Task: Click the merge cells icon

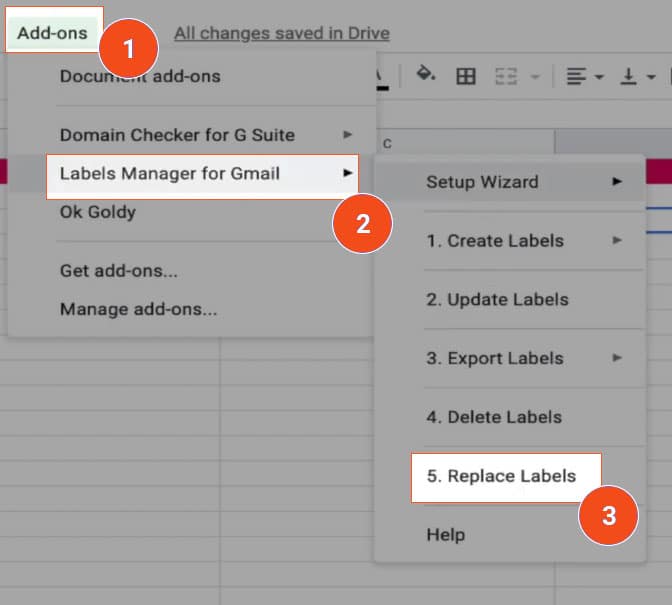Action: tap(506, 76)
